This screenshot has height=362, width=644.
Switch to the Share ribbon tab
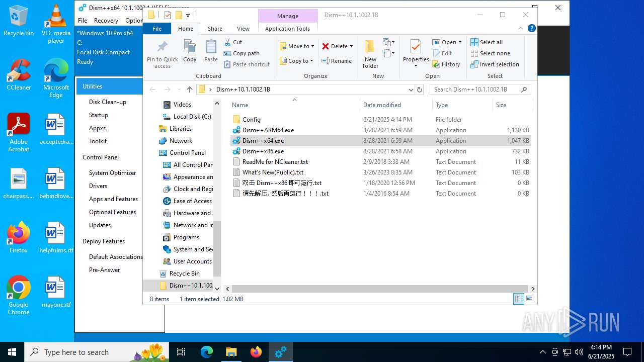(x=215, y=29)
